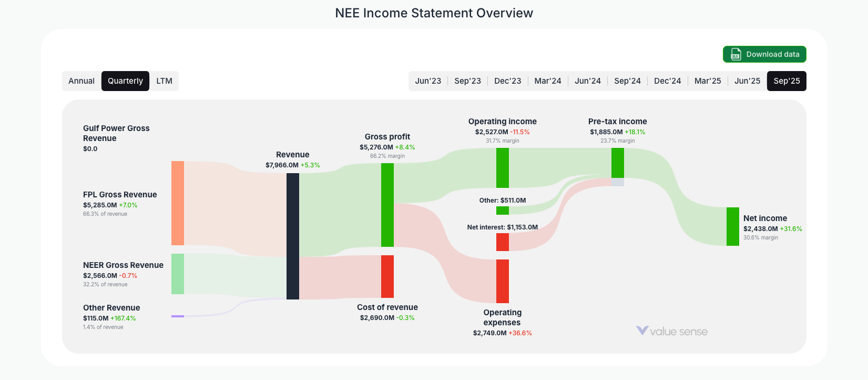Click the dark Revenue node in the Sankey

[x=292, y=237]
